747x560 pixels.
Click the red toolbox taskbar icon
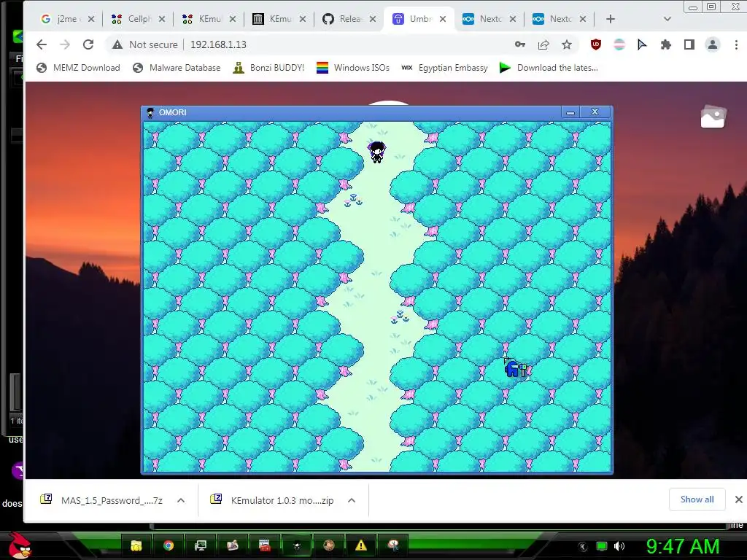tap(264, 545)
